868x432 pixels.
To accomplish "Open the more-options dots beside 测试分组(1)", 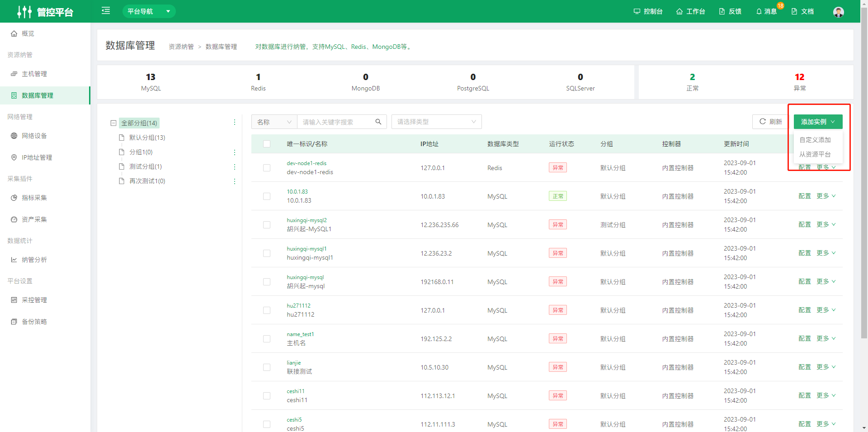I will (x=234, y=167).
